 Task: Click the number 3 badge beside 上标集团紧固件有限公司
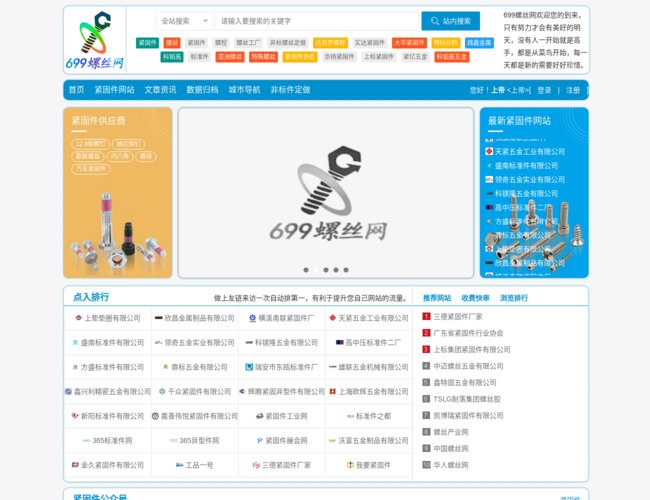click(426, 349)
